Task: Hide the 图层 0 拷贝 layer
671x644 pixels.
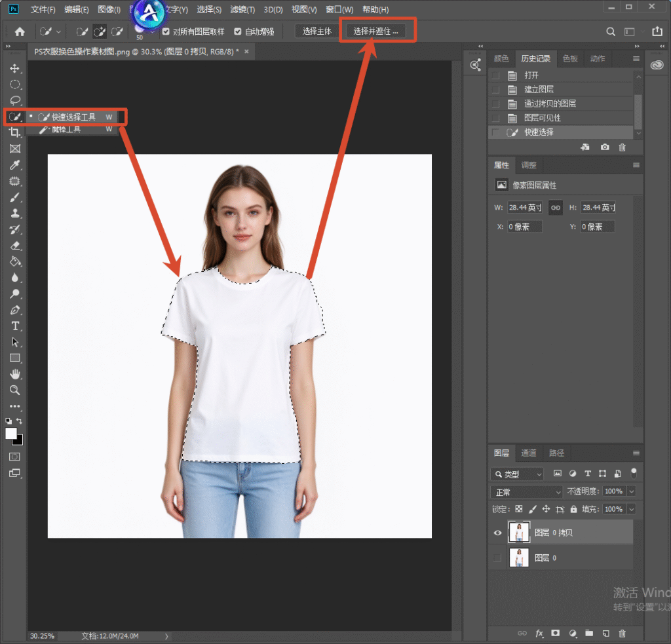Action: [x=498, y=533]
